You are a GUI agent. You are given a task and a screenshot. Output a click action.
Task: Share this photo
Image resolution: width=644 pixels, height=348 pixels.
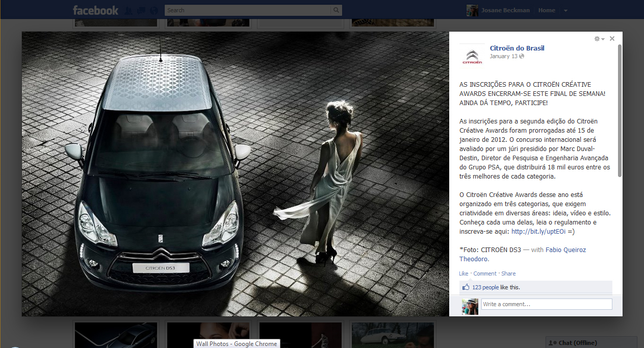click(x=508, y=274)
